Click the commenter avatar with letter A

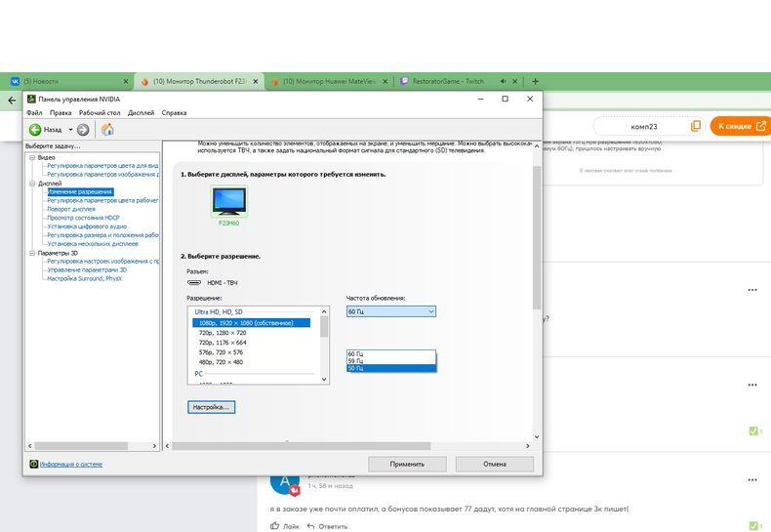point(285,483)
